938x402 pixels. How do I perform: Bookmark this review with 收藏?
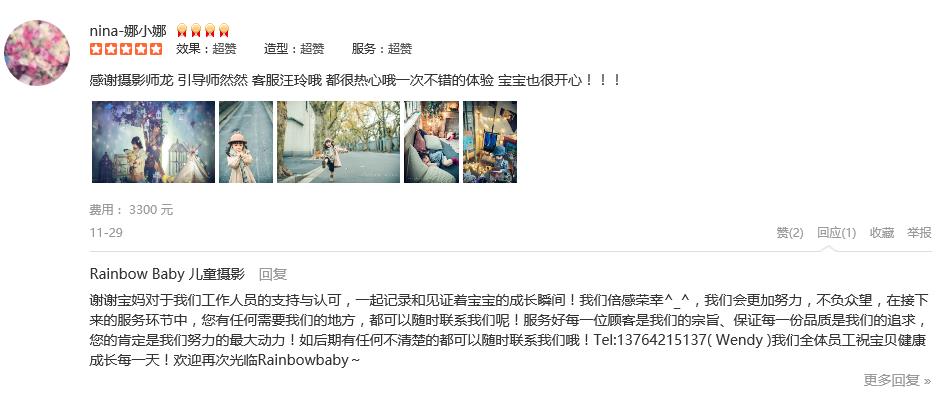[882, 233]
